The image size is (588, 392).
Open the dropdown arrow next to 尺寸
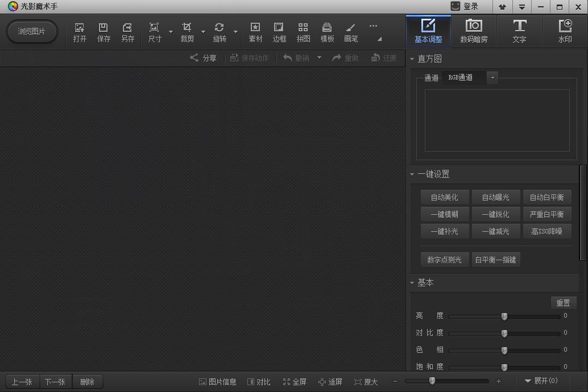pyautogui.click(x=171, y=32)
